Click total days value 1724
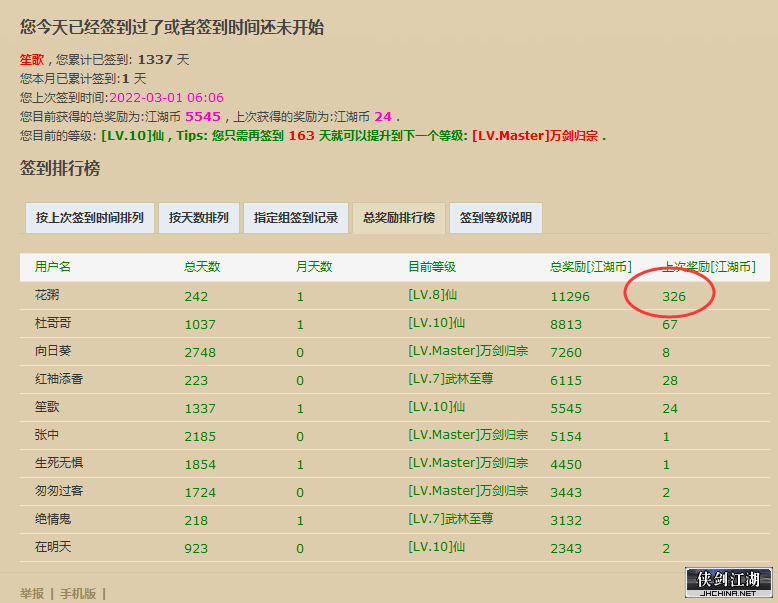This screenshot has height=603, width=778. pos(200,493)
